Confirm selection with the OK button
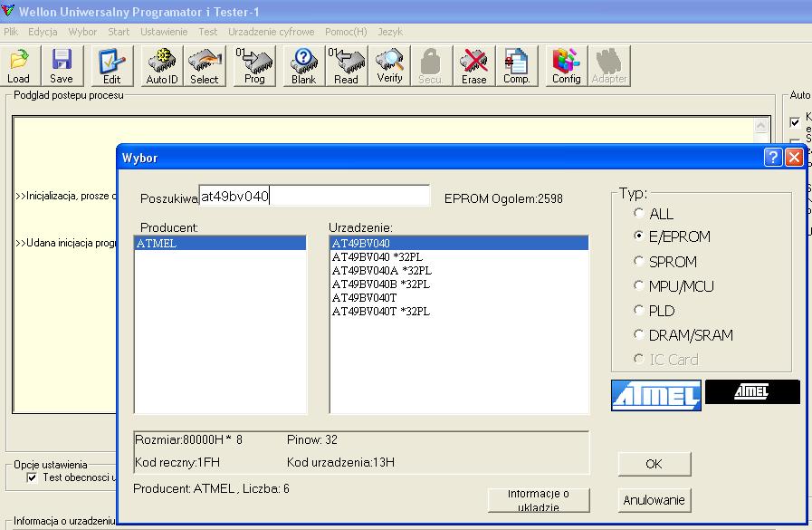812x530 pixels. coord(654,464)
